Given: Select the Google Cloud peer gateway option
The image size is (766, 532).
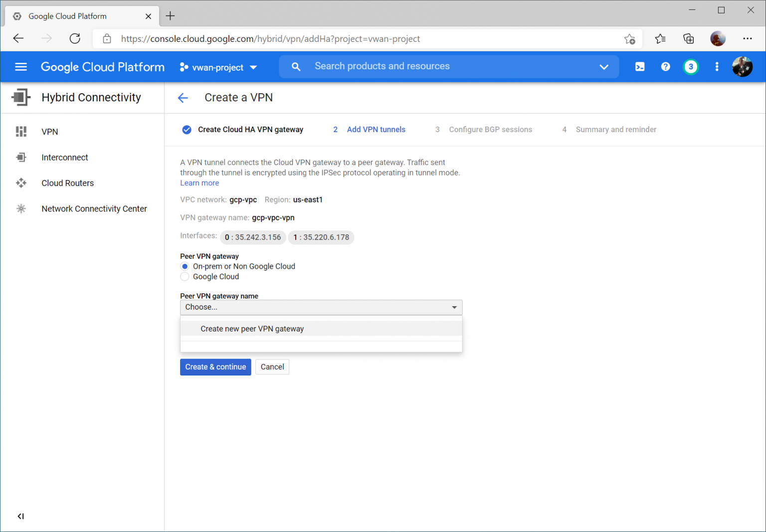Looking at the screenshot, I should coord(185,276).
